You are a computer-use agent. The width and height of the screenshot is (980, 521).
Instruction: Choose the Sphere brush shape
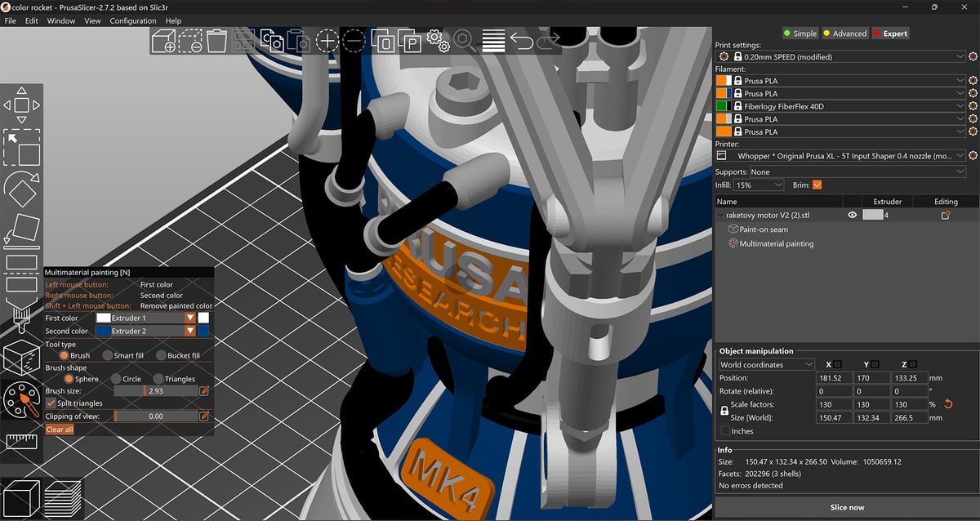pos(69,379)
